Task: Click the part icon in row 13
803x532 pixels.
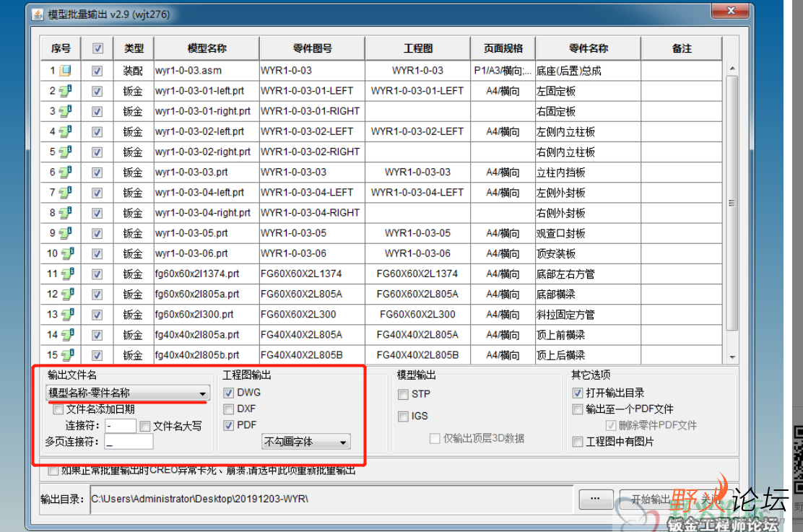Action: 68,315
